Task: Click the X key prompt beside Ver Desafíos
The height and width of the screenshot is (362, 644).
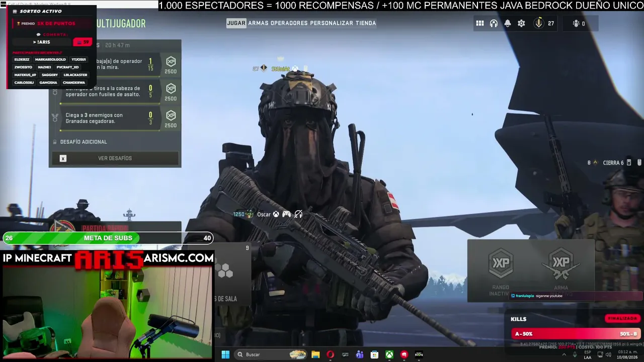Action: point(63,158)
